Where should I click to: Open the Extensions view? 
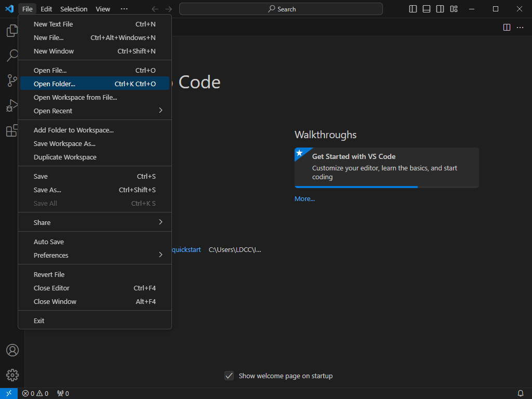point(12,130)
